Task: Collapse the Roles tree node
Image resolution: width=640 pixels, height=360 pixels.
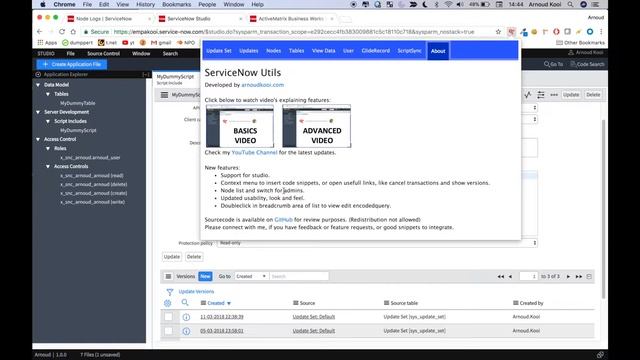Action: 48,149
